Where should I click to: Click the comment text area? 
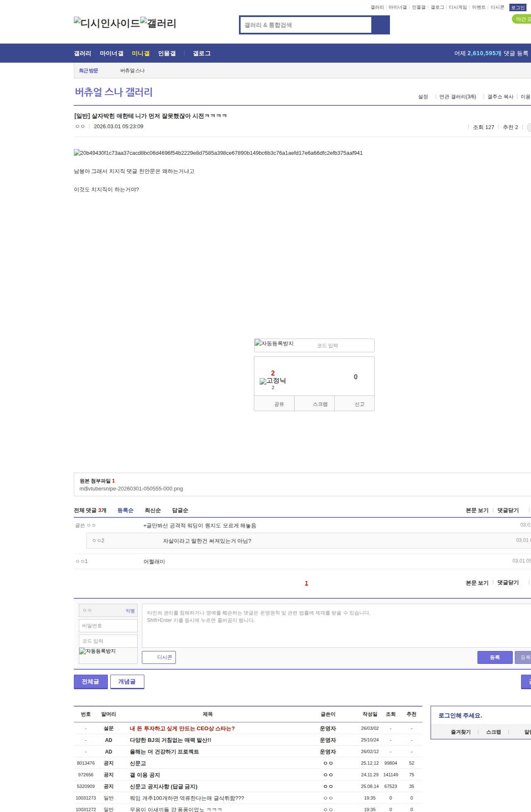click(x=336, y=626)
